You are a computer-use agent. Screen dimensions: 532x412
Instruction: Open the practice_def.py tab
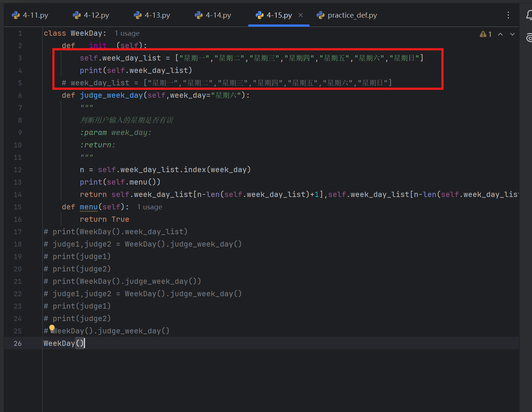[347, 15]
